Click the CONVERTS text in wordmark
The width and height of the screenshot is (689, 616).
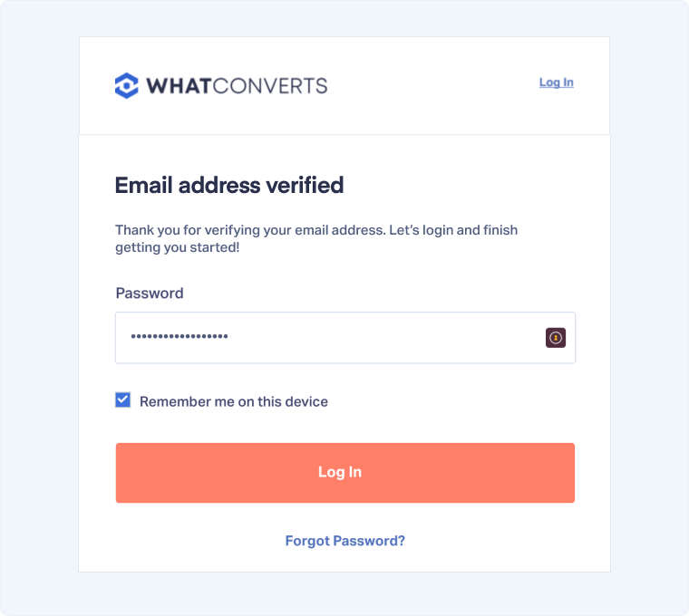tap(270, 86)
